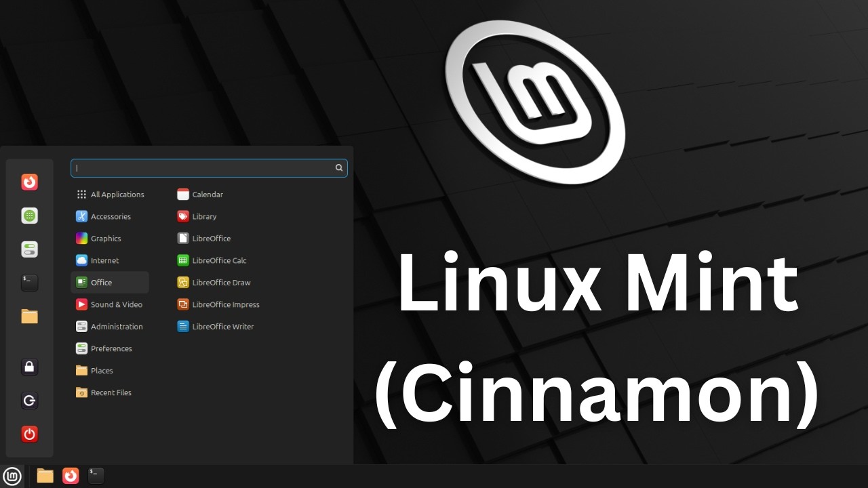Click the Calendar app icon
868x488 pixels.
[182, 195]
